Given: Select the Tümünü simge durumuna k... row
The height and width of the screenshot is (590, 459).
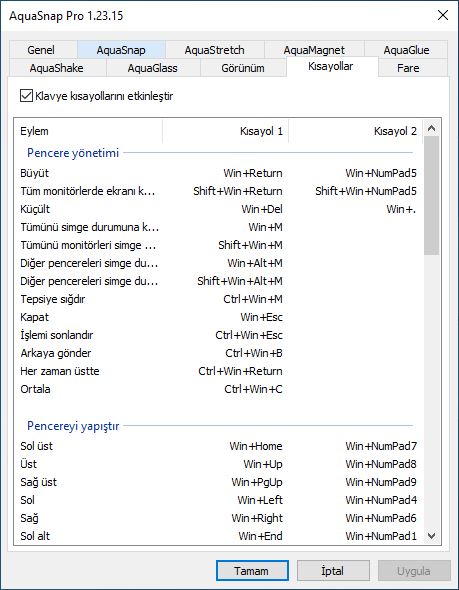Looking at the screenshot, I should tap(218, 227).
